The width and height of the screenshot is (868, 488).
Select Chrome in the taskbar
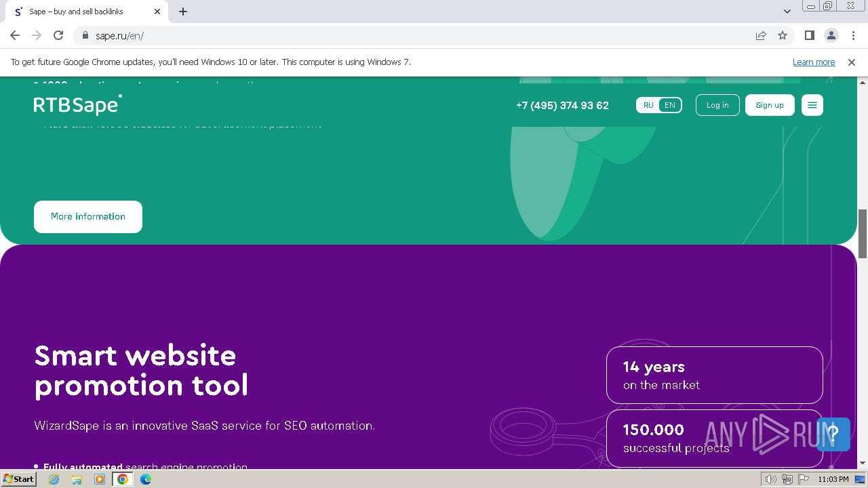click(x=123, y=479)
